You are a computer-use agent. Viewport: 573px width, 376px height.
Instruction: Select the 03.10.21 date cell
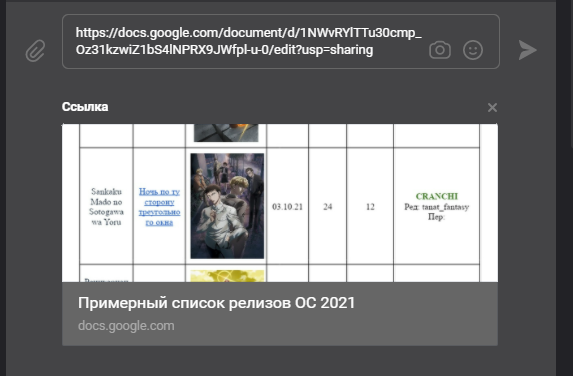(x=288, y=206)
